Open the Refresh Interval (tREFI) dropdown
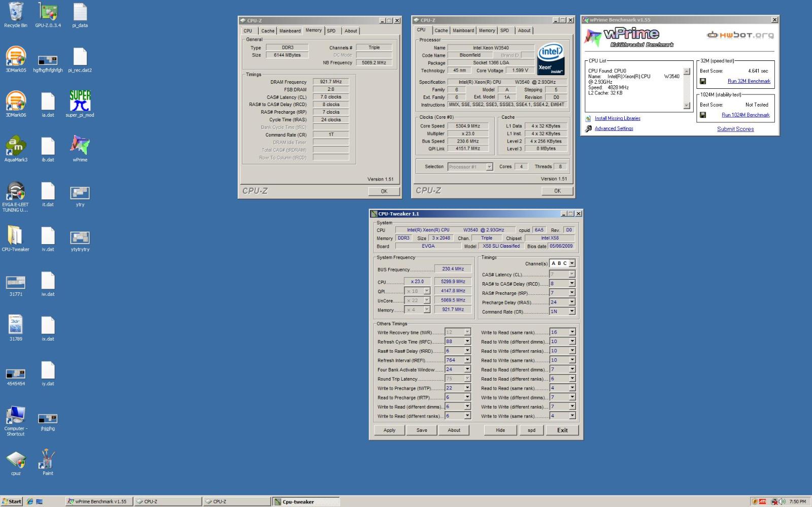The height and width of the screenshot is (507, 812). point(467,360)
